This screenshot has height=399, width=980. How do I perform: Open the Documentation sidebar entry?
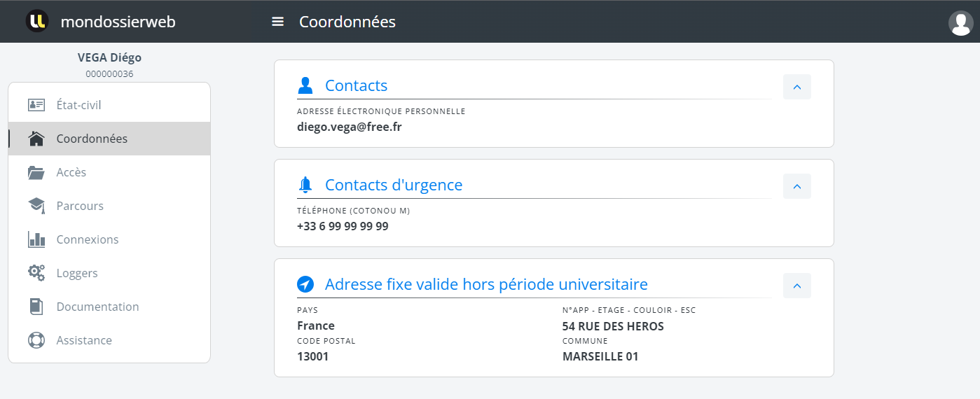point(97,307)
